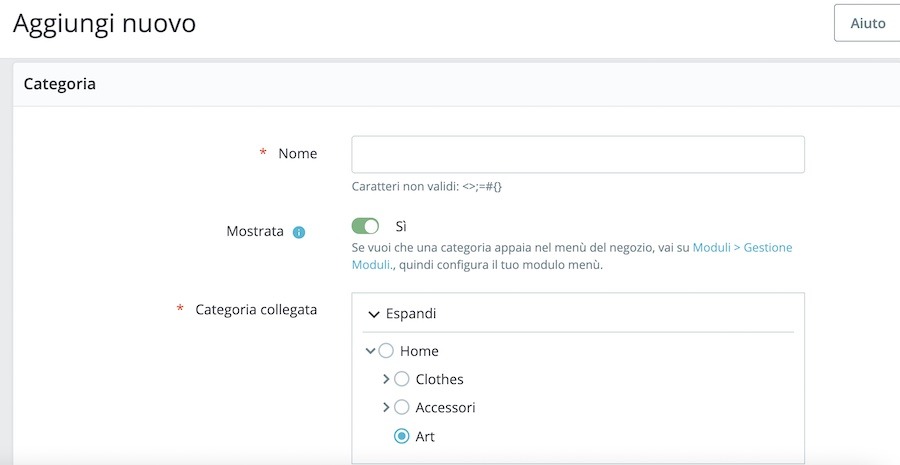Viewport: 900px width, 465px height.
Task: Select the Home radio button
Action: coord(386,351)
